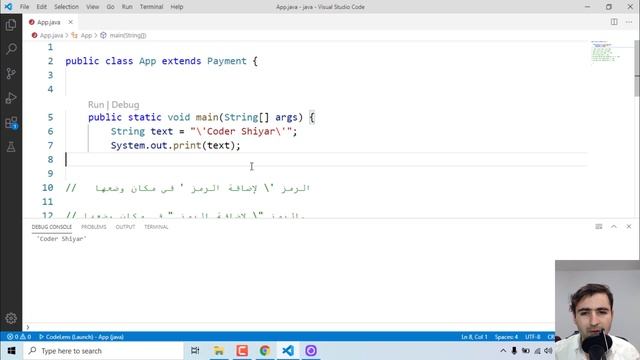Screen dimensions: 640x360
Task: Open the Run and Debug view
Action: (x=11, y=98)
